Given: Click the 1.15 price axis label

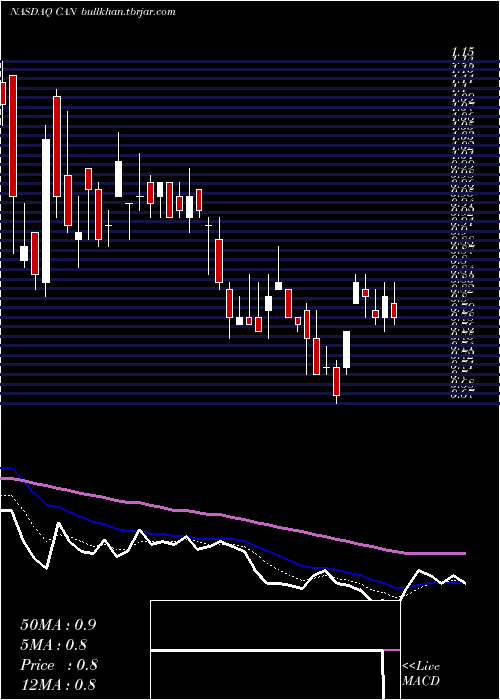Looking at the screenshot, I should click(x=462, y=53).
